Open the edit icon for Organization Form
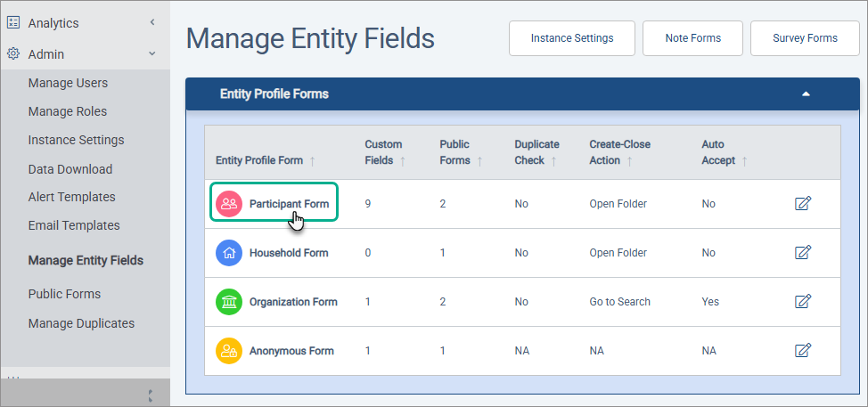This screenshot has width=868, height=407. click(x=802, y=302)
